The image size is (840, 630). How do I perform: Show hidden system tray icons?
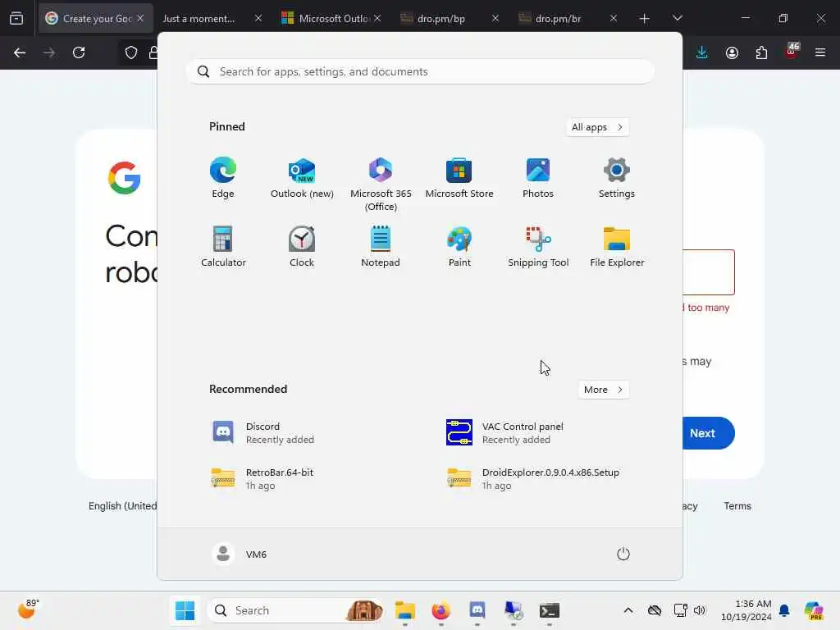coord(628,610)
